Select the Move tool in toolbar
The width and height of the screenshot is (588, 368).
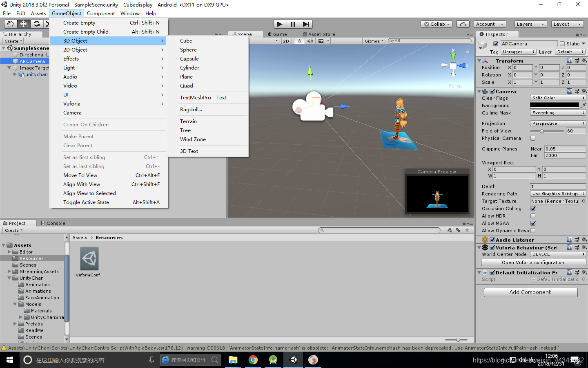(23, 24)
